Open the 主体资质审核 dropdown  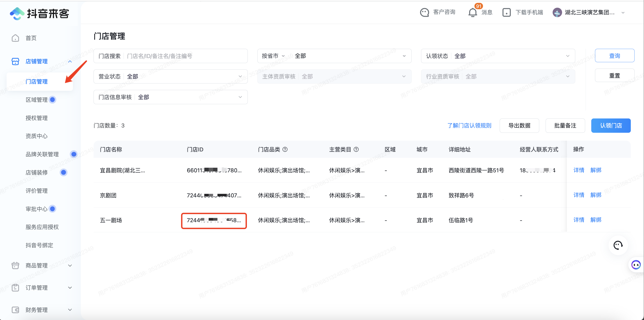(x=334, y=76)
